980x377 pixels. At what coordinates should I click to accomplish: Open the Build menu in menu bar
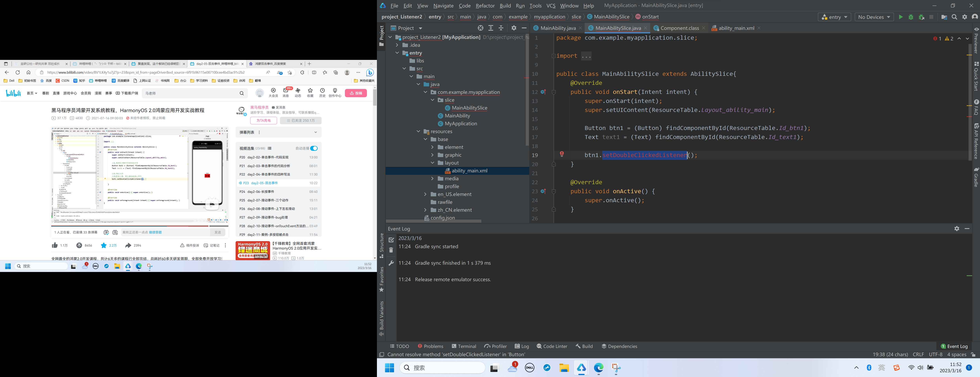[x=505, y=6]
